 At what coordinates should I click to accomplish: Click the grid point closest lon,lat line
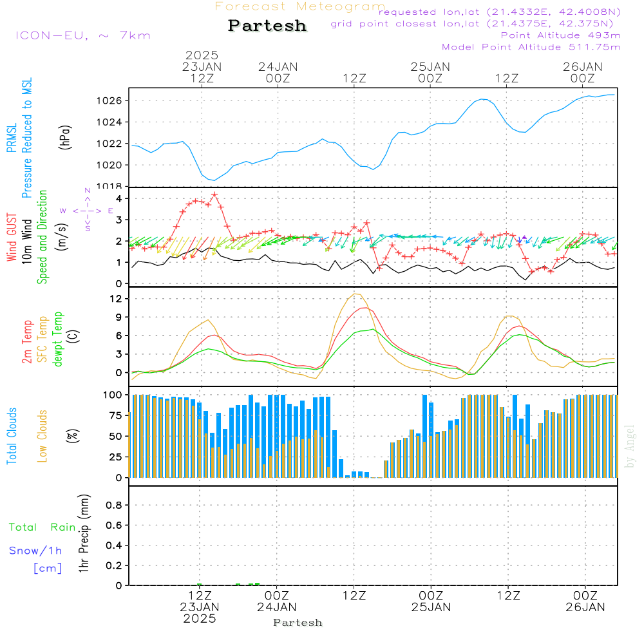pos(472,23)
